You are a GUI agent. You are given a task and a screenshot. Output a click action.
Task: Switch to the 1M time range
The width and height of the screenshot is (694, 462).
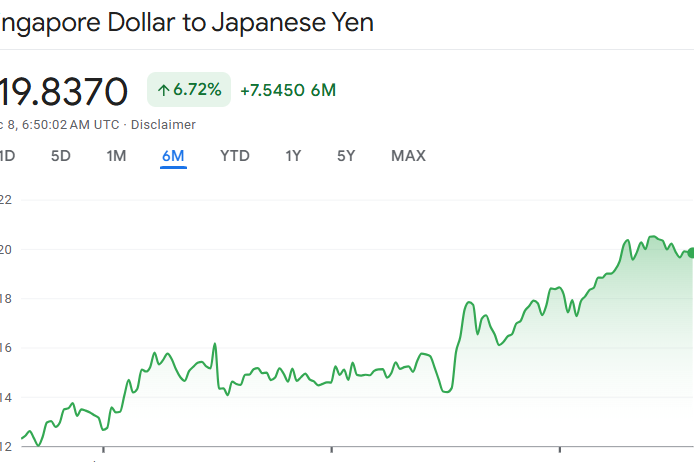(x=116, y=156)
